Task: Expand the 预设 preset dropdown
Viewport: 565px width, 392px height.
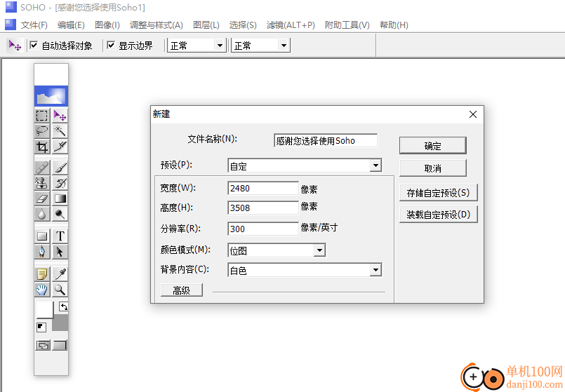Action: tap(375, 165)
